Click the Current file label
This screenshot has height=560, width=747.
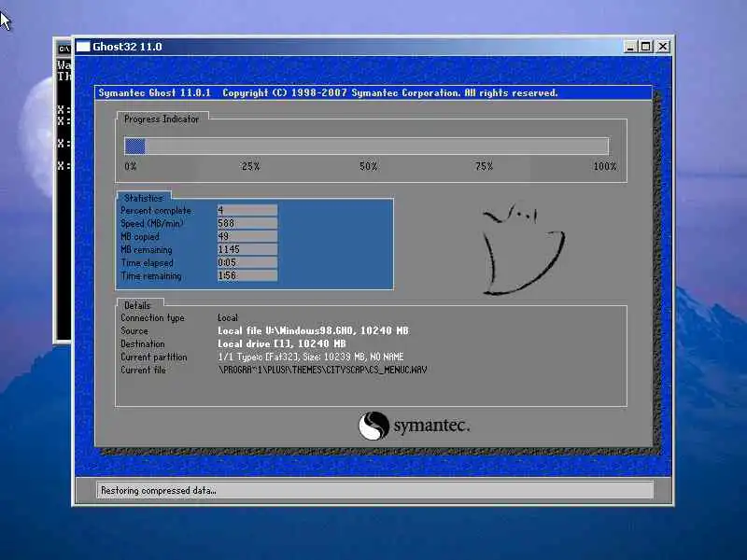(x=143, y=370)
